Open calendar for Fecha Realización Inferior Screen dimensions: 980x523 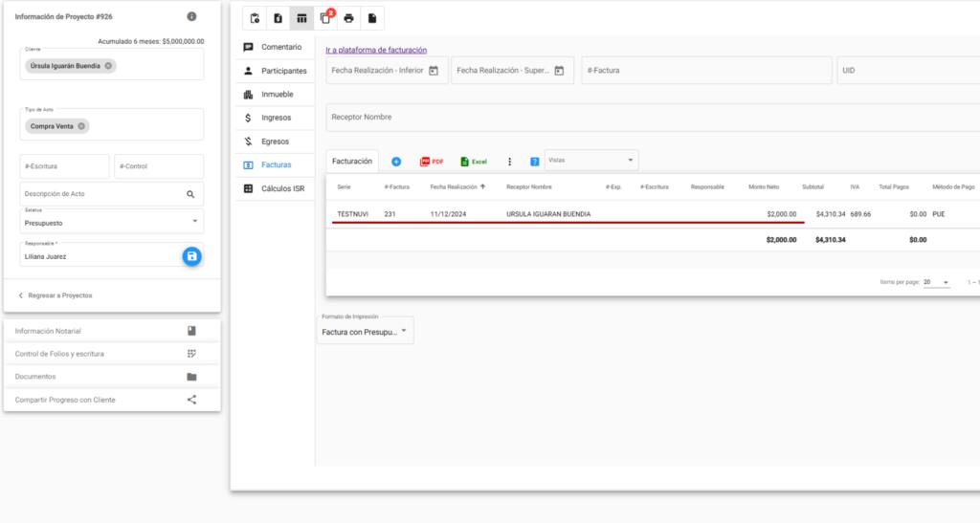tap(434, 71)
